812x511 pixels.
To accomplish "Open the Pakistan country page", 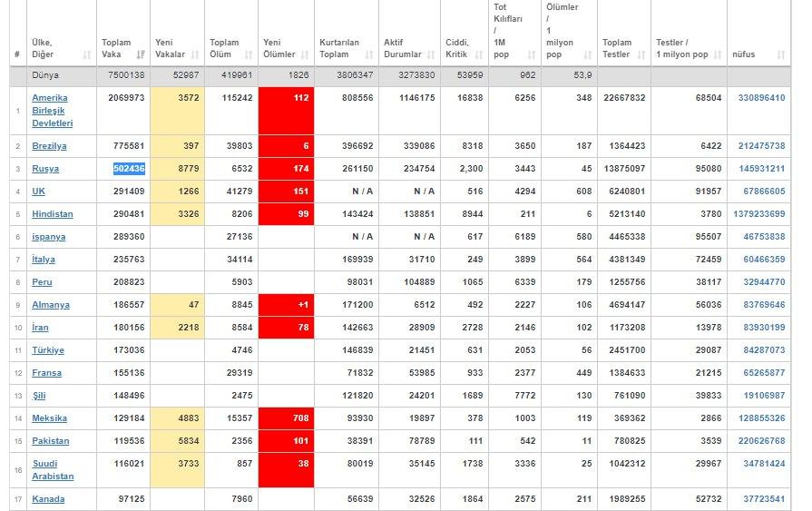I will [51, 441].
